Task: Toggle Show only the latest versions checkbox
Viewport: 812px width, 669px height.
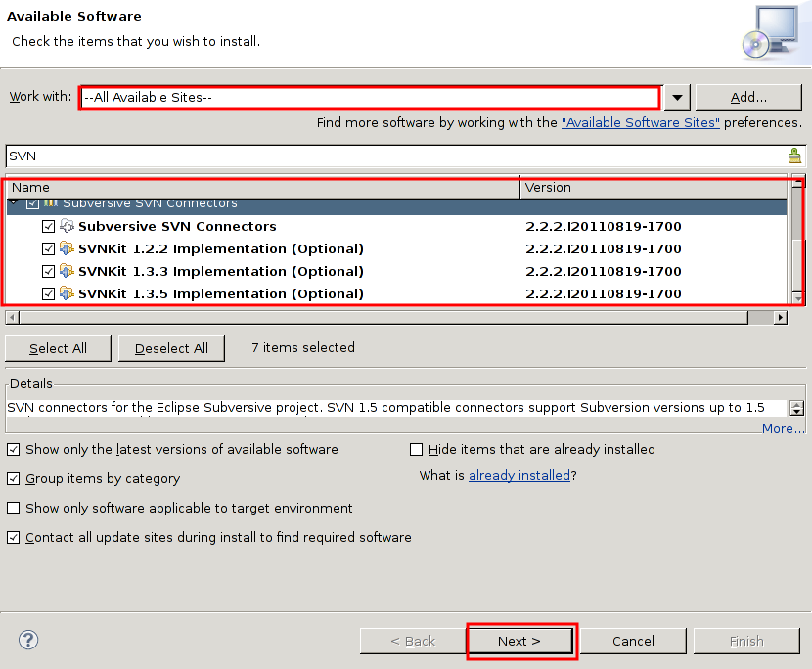Action: [14, 450]
